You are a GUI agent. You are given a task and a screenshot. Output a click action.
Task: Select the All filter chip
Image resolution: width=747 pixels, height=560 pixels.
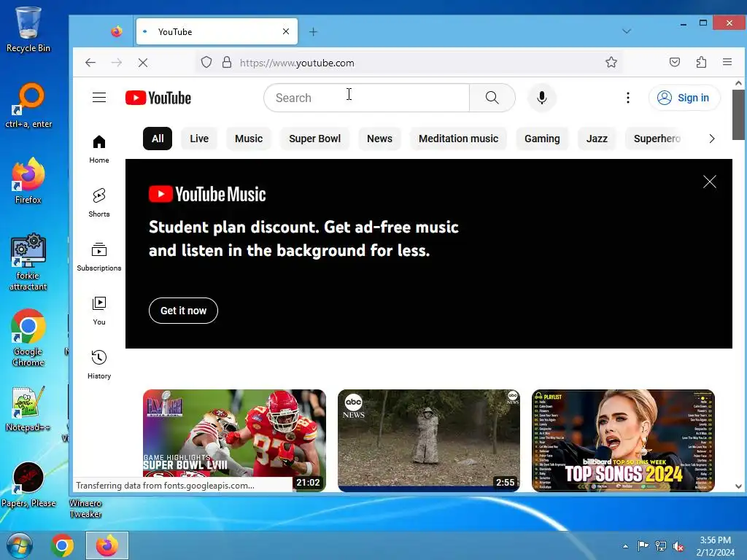tap(158, 139)
